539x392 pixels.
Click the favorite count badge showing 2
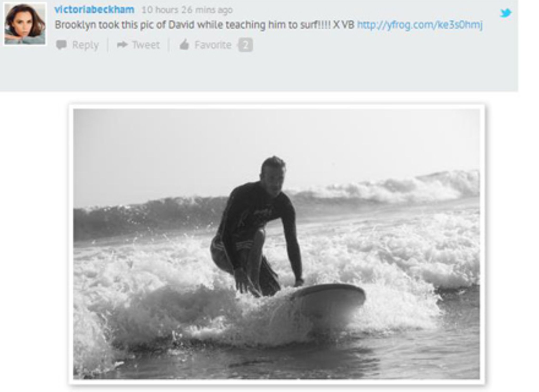point(245,45)
